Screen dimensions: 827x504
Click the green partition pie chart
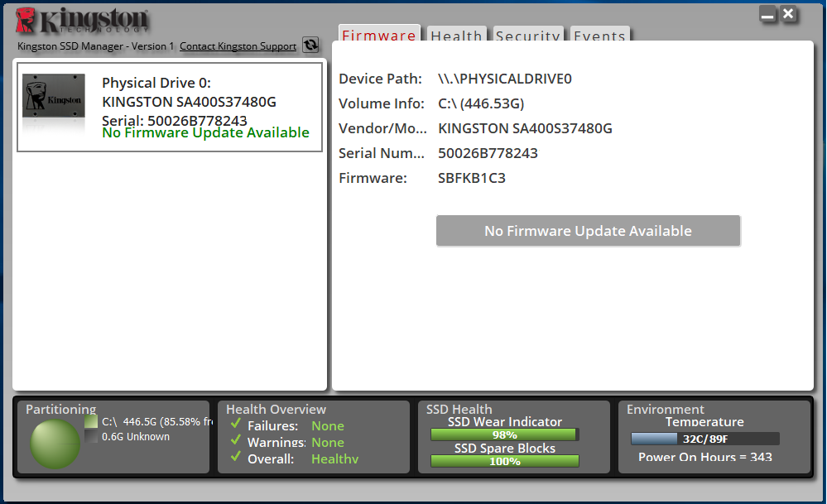[x=55, y=444]
